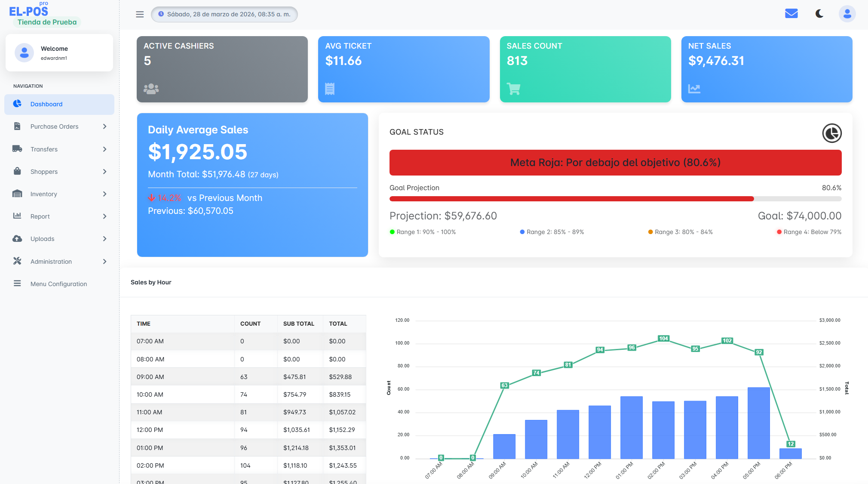Toggle dark mode with the moon icon
The width and height of the screenshot is (868, 484).
pyautogui.click(x=819, y=13)
